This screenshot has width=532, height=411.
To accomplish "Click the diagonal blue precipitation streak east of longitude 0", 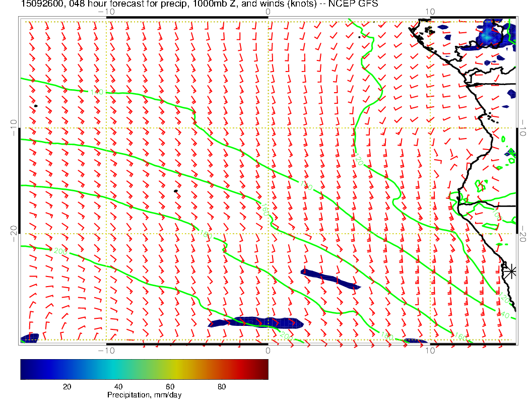I will click(330, 279).
